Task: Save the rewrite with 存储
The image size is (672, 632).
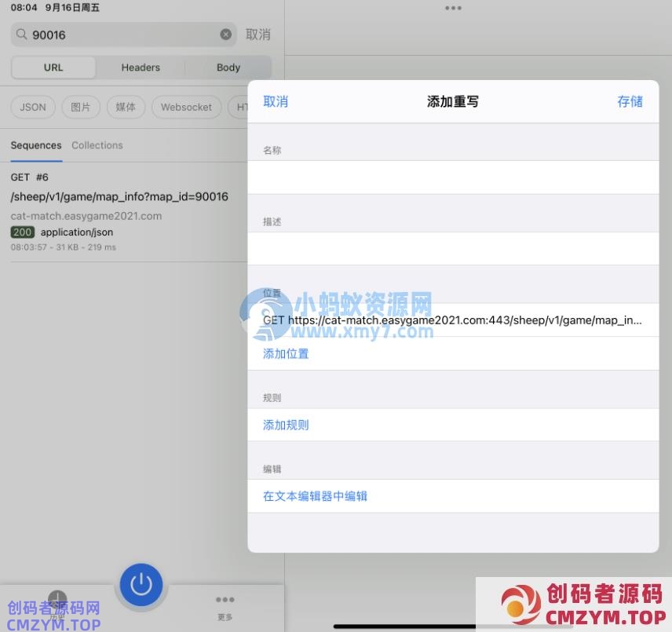Action: pos(630,101)
